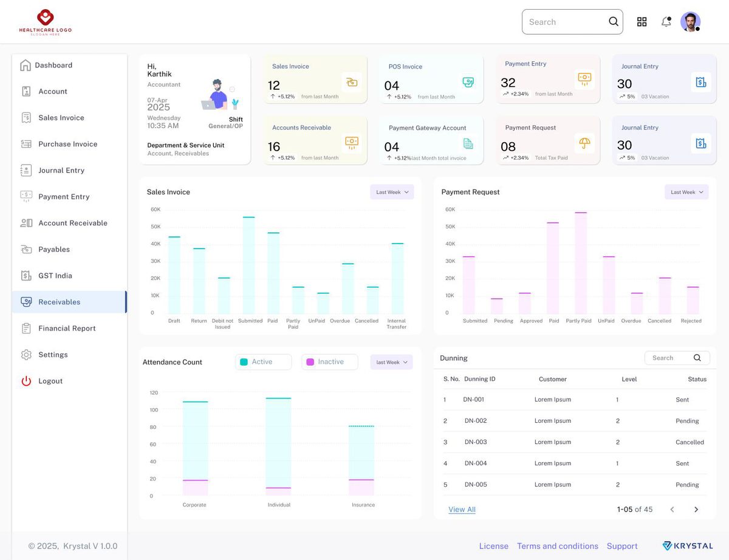Image resolution: width=729 pixels, height=560 pixels.
Task: Click the Dashboard home icon in sidebar
Action: pos(26,65)
